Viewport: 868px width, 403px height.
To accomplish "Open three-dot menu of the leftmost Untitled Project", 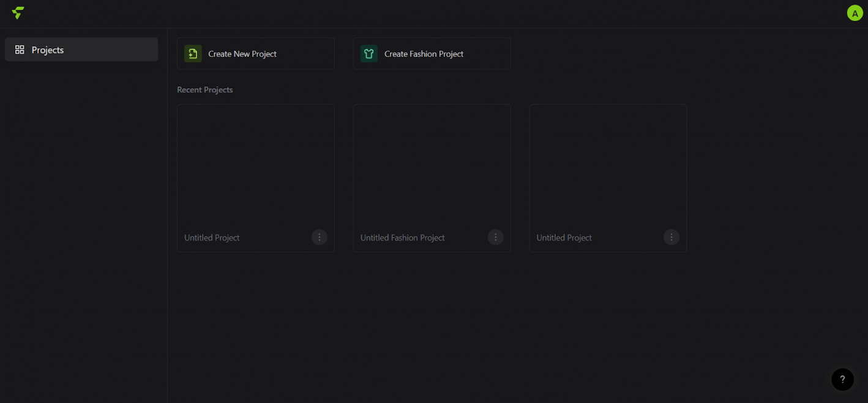I will coord(319,237).
